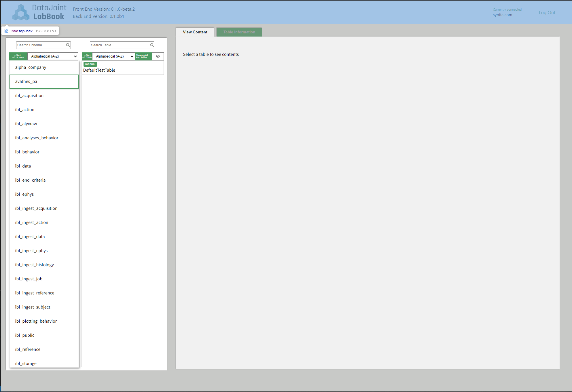Select the ibl_analyses_behavior schema
Viewport: 572px width, 392px height.
tap(44, 138)
